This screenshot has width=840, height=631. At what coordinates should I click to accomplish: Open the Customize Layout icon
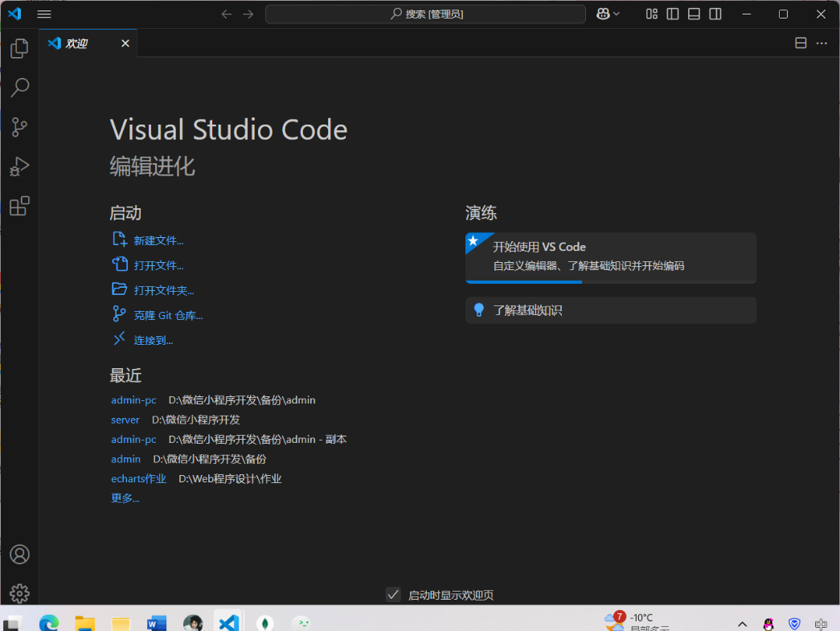click(651, 14)
